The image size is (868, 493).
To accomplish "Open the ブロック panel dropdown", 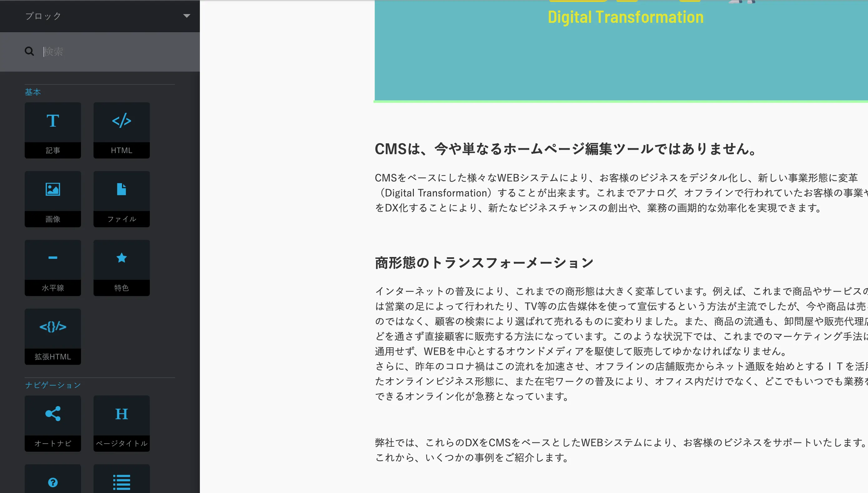I will 99,16.
